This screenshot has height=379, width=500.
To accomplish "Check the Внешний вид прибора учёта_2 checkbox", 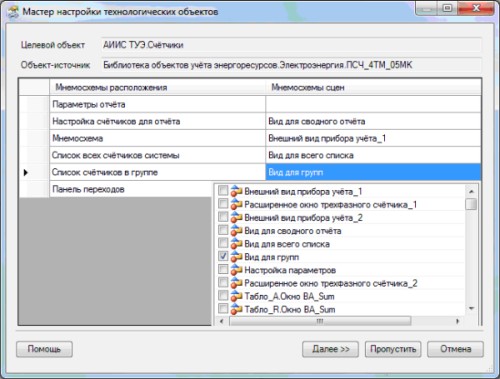I will coord(223,217).
